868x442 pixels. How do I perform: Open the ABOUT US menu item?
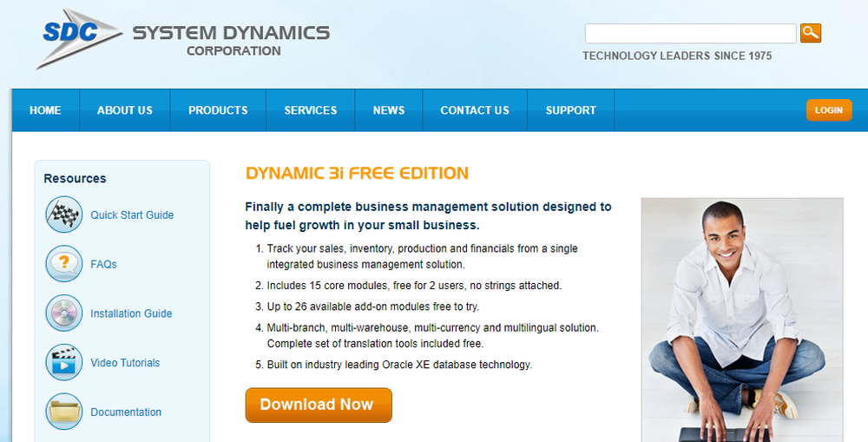tap(125, 110)
